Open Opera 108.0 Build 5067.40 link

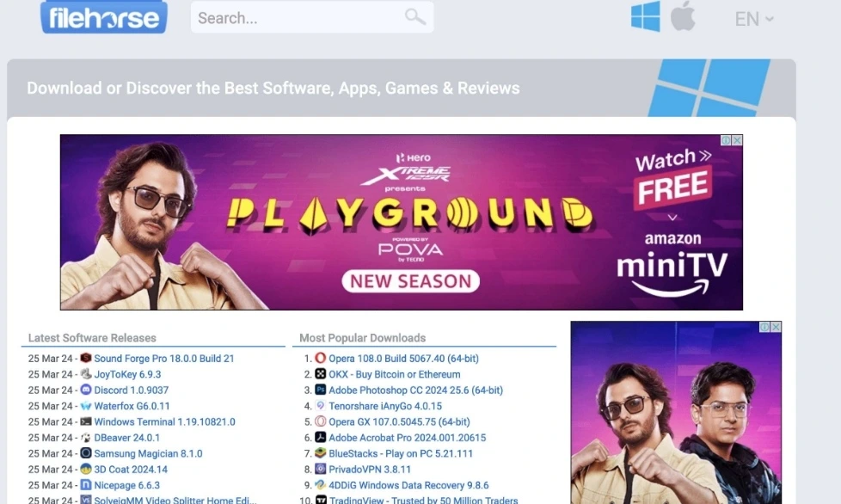[x=404, y=358]
